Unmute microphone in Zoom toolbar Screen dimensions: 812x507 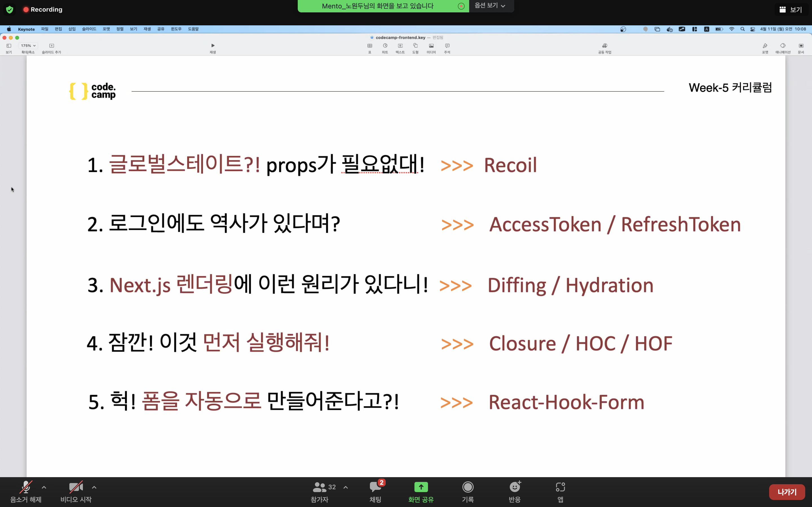click(26, 487)
